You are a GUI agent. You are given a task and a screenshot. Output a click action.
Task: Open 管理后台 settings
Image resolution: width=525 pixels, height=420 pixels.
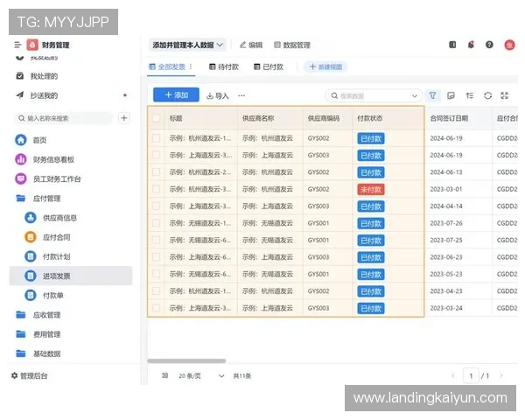[x=30, y=375]
